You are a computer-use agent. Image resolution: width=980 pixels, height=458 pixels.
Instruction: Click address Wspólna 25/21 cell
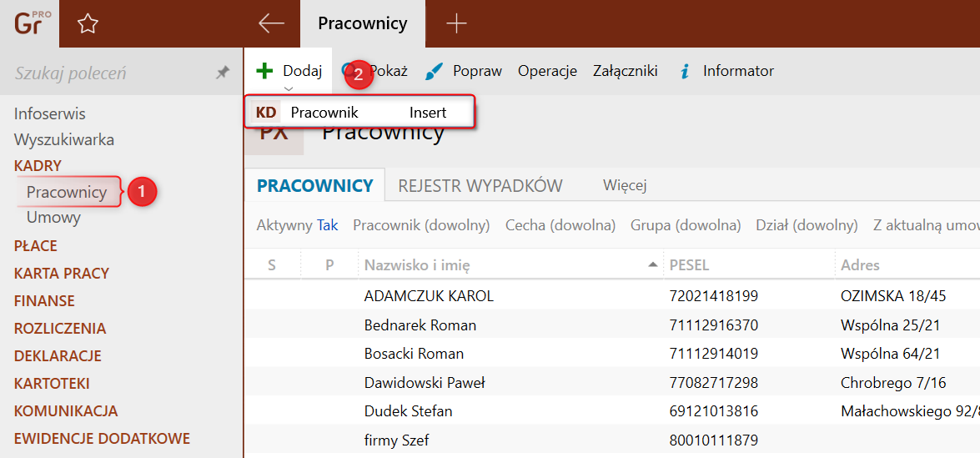pyautogui.click(x=890, y=325)
